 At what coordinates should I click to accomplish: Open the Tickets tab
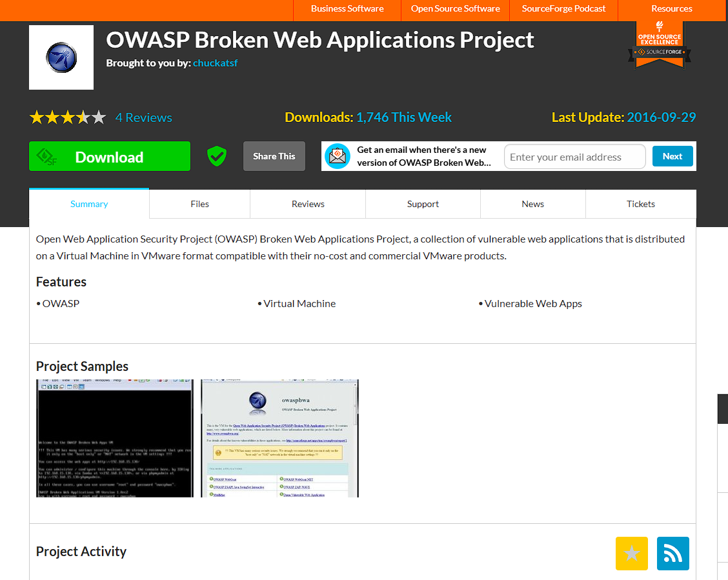tap(641, 204)
